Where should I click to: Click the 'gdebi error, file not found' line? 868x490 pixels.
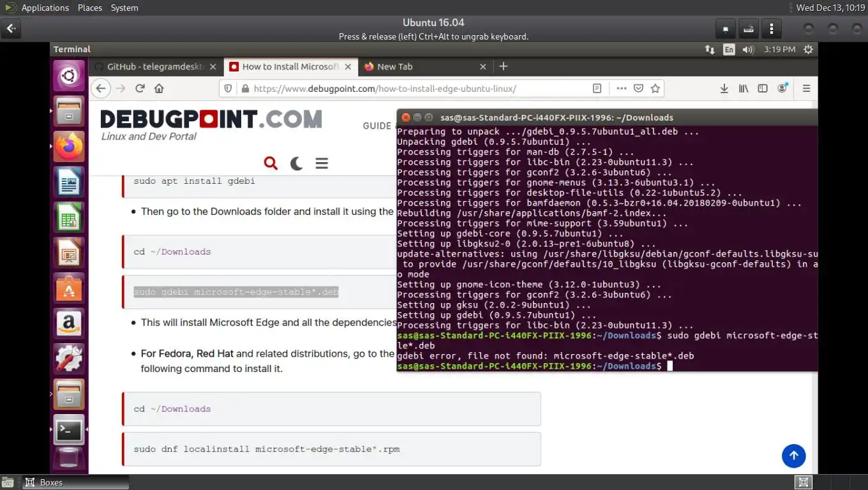[x=546, y=356]
